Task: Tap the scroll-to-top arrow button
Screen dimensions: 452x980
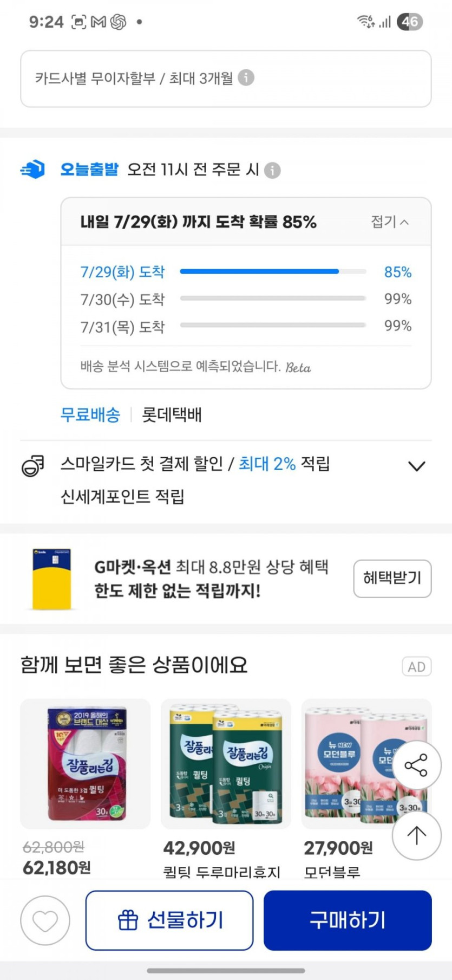Action: coord(416,835)
